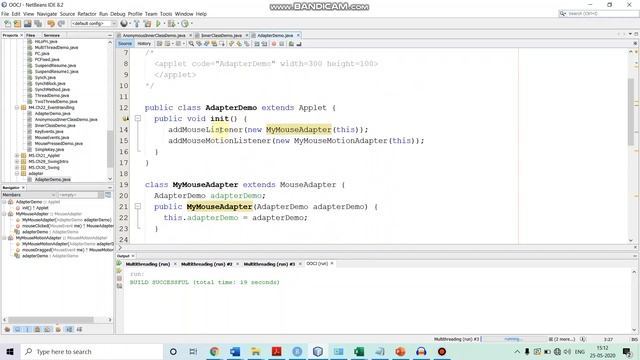Image resolution: width=640 pixels, height=360 pixels.
Task: Open Chrome from the Windows taskbar
Action: (214, 351)
